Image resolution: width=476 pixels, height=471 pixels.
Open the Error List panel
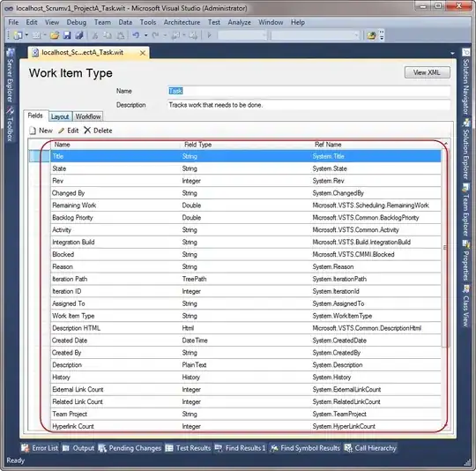[x=40, y=448]
